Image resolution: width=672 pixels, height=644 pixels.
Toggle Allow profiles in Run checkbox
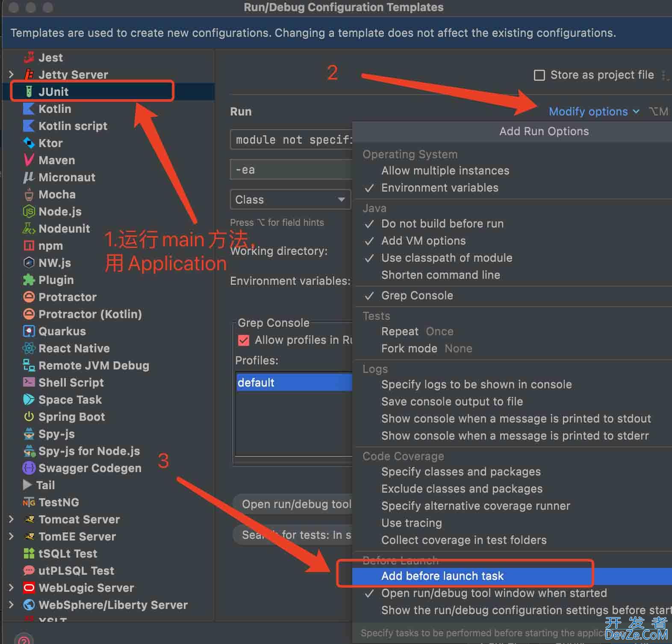244,340
